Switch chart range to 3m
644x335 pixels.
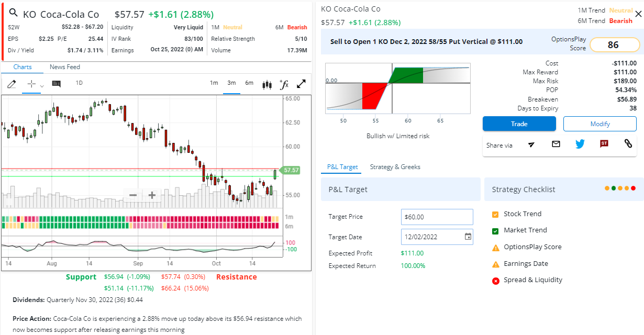click(x=231, y=83)
